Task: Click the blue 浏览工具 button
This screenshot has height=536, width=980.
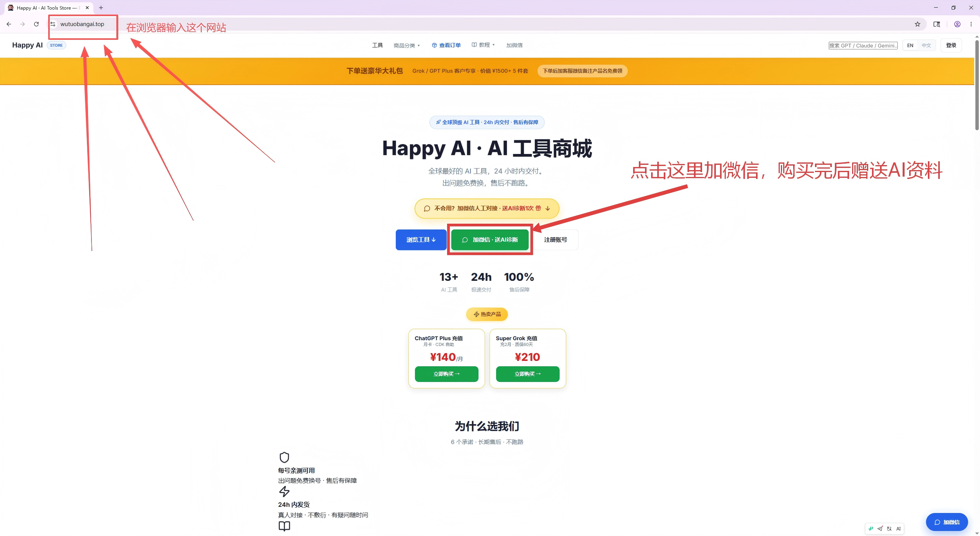Action: 421,240
